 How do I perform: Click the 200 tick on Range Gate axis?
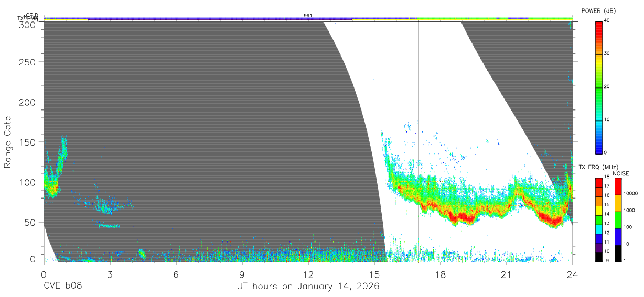(28, 102)
